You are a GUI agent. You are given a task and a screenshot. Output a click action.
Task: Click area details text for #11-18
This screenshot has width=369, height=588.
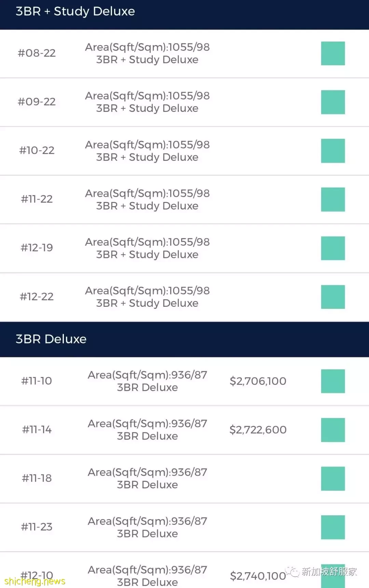(x=148, y=478)
